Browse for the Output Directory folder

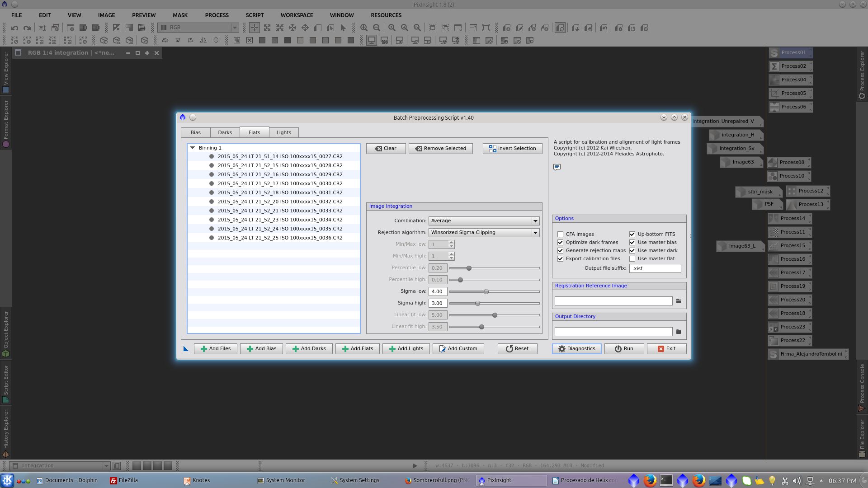(679, 332)
